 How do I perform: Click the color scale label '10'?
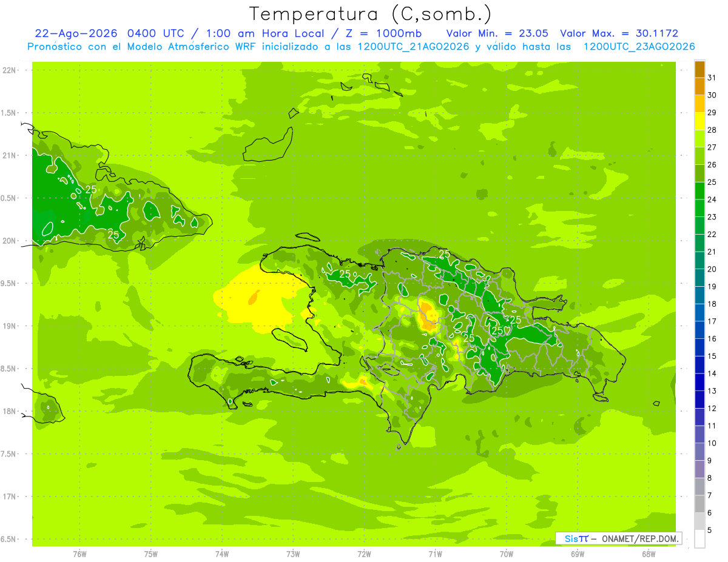712,443
